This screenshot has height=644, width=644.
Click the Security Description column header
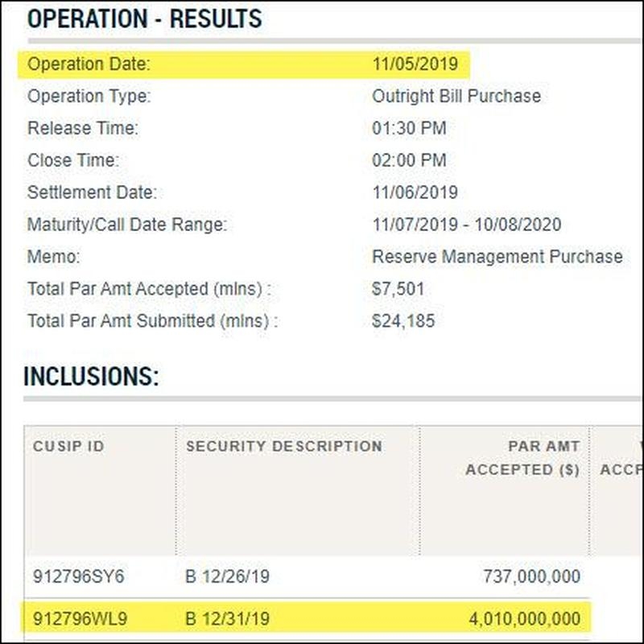(x=283, y=447)
